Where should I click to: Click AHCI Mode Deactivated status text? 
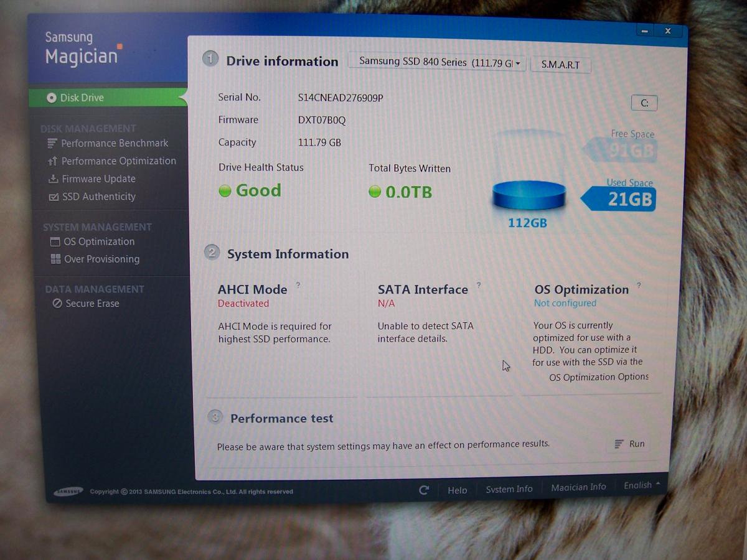click(x=243, y=304)
